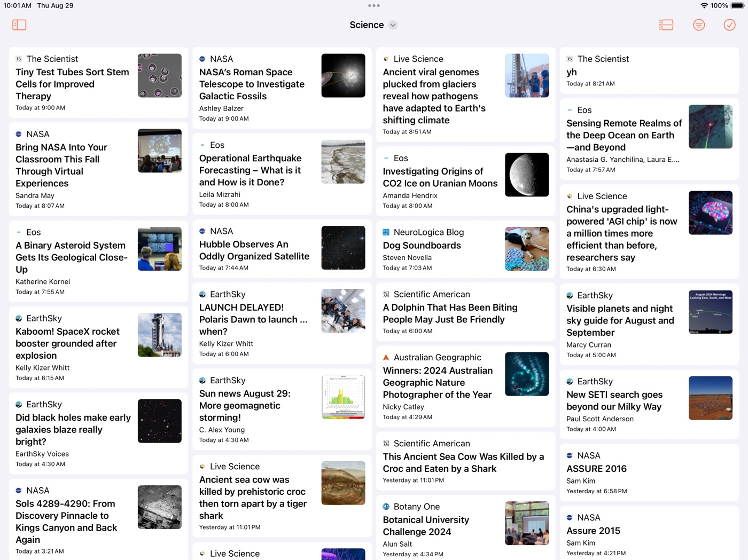
Task: Click the NeuroLogica Blog feed icon
Action: (x=386, y=232)
